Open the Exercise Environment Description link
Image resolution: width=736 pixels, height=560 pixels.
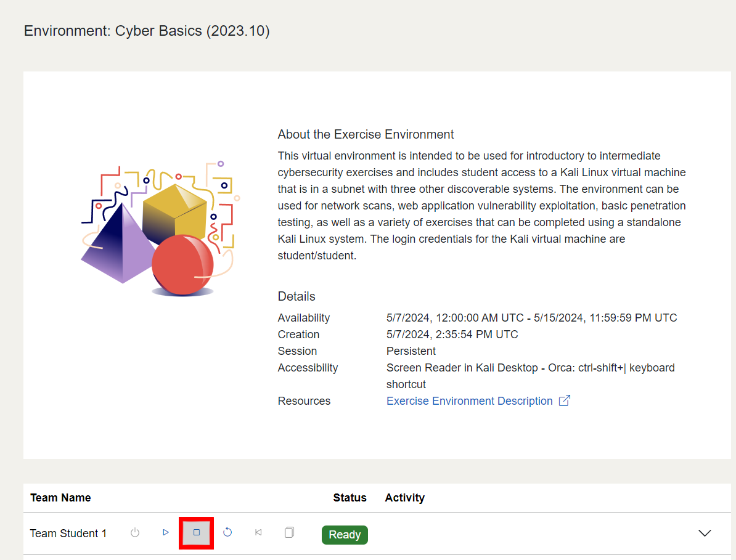click(x=469, y=401)
